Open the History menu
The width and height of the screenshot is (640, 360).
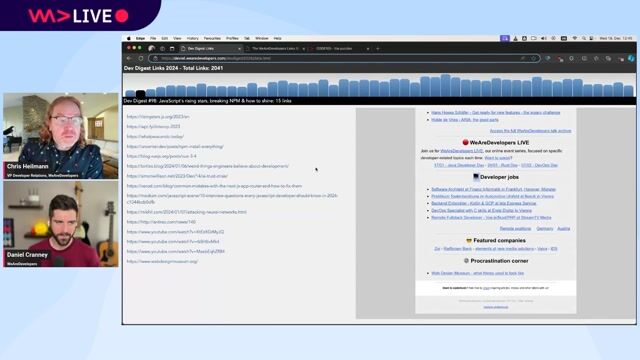(x=193, y=38)
